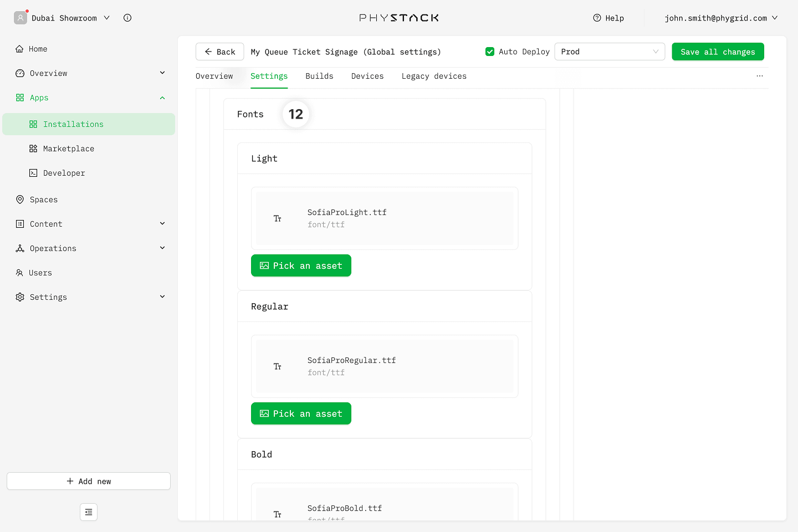Expand the Operations sidebar section
Viewport: 798px width, 532px height.
162,248
